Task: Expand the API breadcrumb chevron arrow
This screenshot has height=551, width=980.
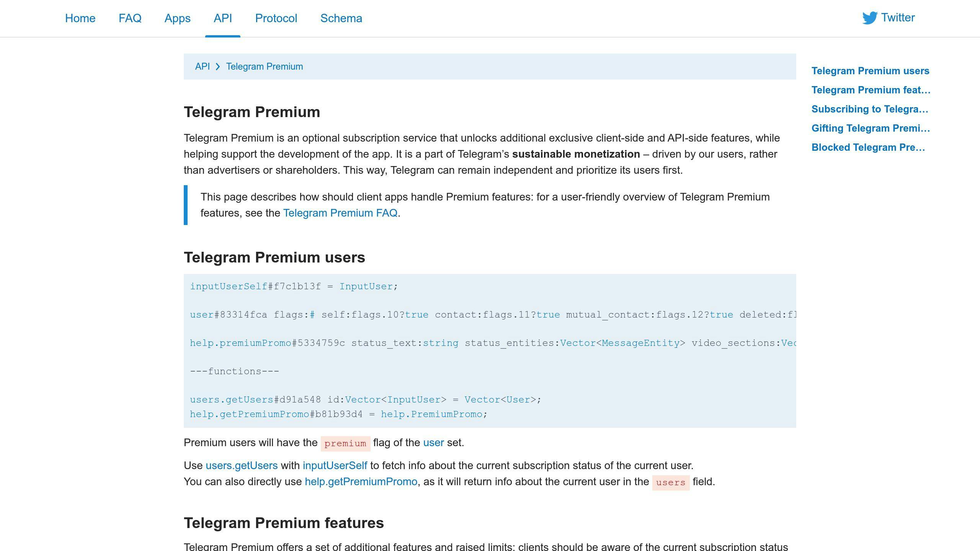Action: [218, 66]
